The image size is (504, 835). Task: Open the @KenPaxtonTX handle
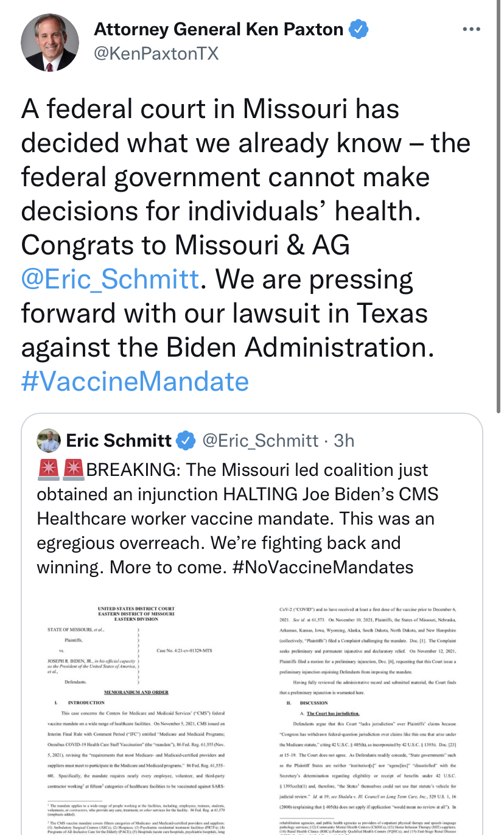pyautogui.click(x=156, y=54)
